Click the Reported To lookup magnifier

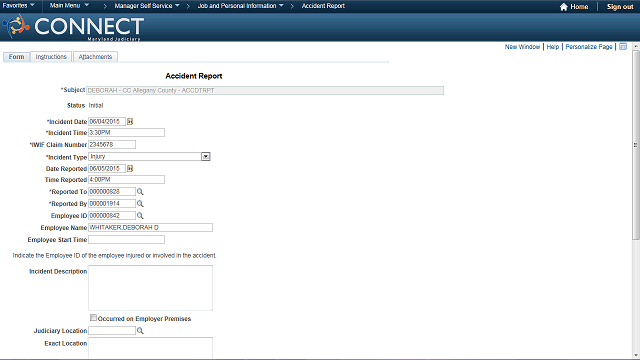tap(140, 192)
